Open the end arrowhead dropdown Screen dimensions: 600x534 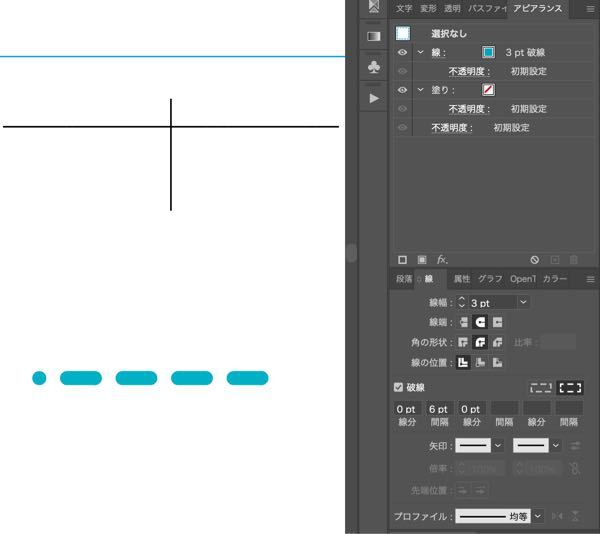[556, 446]
